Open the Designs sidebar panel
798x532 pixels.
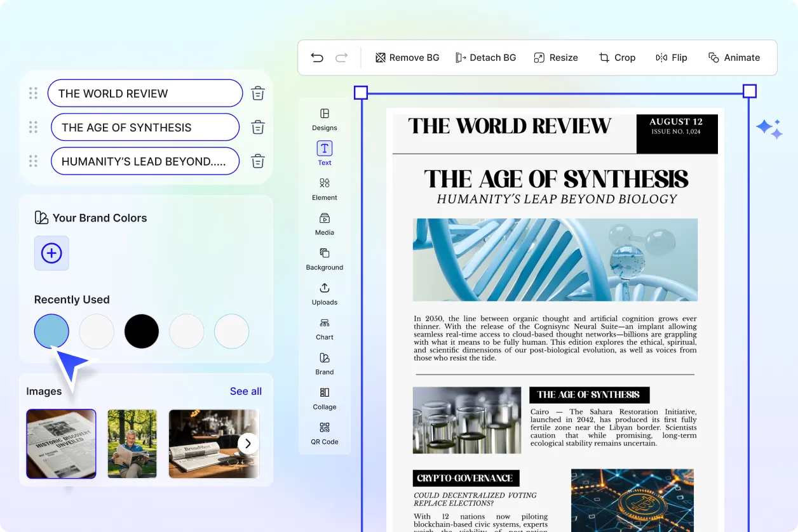click(x=325, y=119)
